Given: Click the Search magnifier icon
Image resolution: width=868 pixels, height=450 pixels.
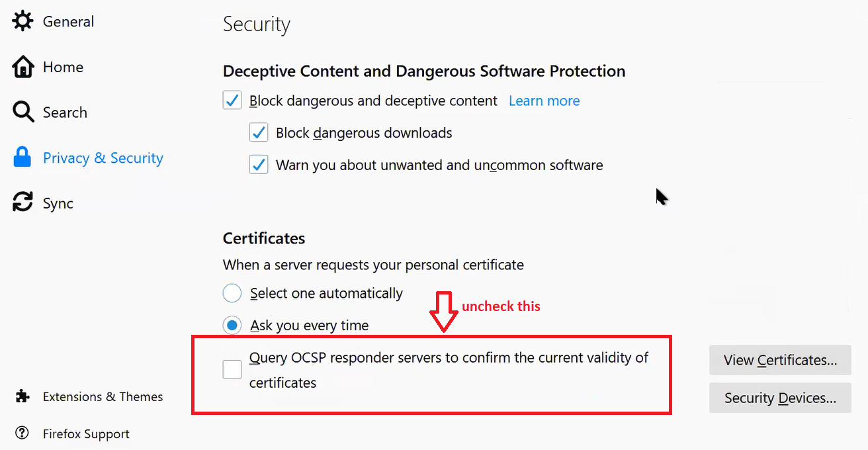Looking at the screenshot, I should 22,112.
